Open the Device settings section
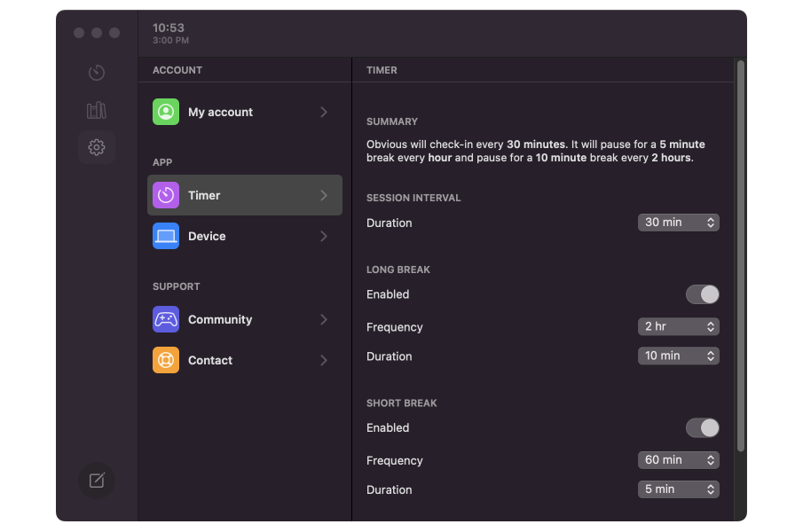Image resolution: width=803 pixels, height=532 pixels. 244,236
